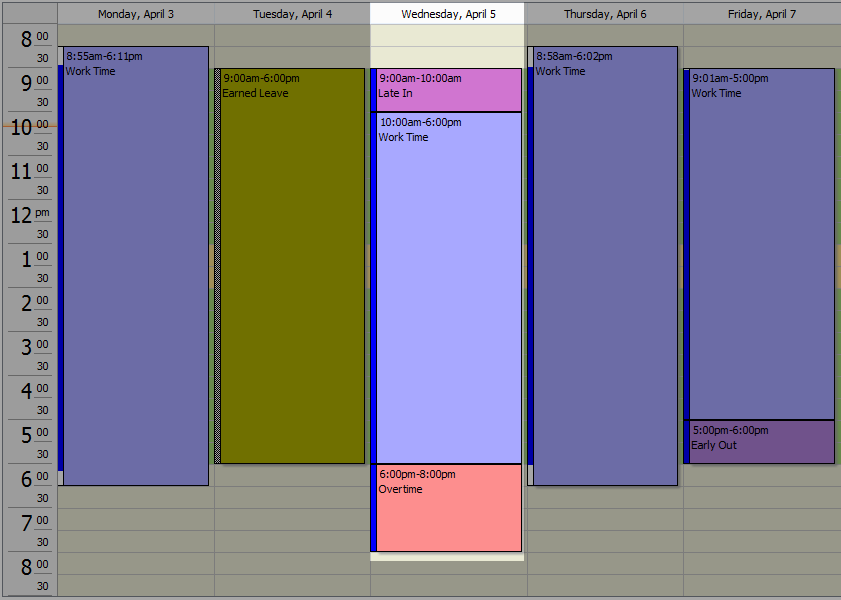Click the Wednesday, April 5 column header
The width and height of the screenshot is (841, 600).
pos(448,14)
